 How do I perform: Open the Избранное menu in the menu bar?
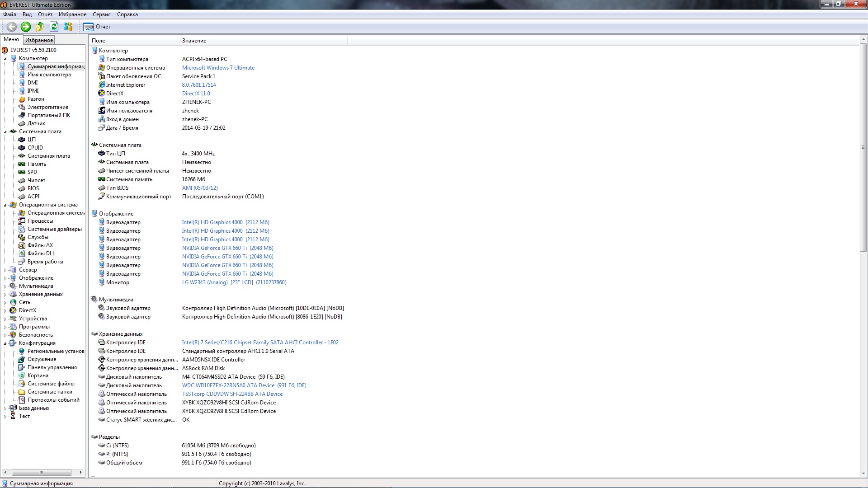pos(72,14)
